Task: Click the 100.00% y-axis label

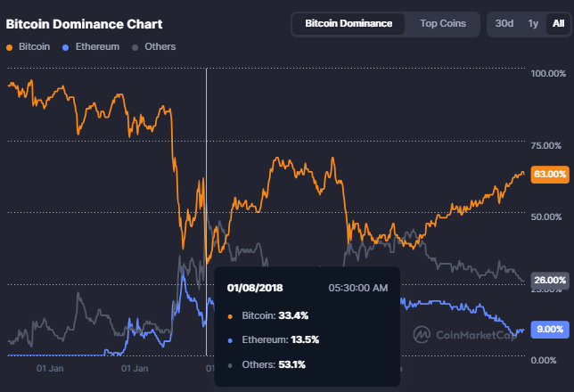Action: 547,73
